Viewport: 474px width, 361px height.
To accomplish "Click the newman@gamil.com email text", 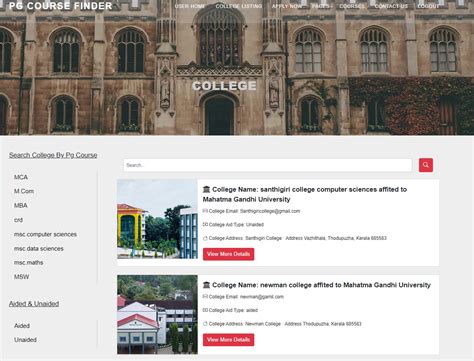I will point(262,297).
